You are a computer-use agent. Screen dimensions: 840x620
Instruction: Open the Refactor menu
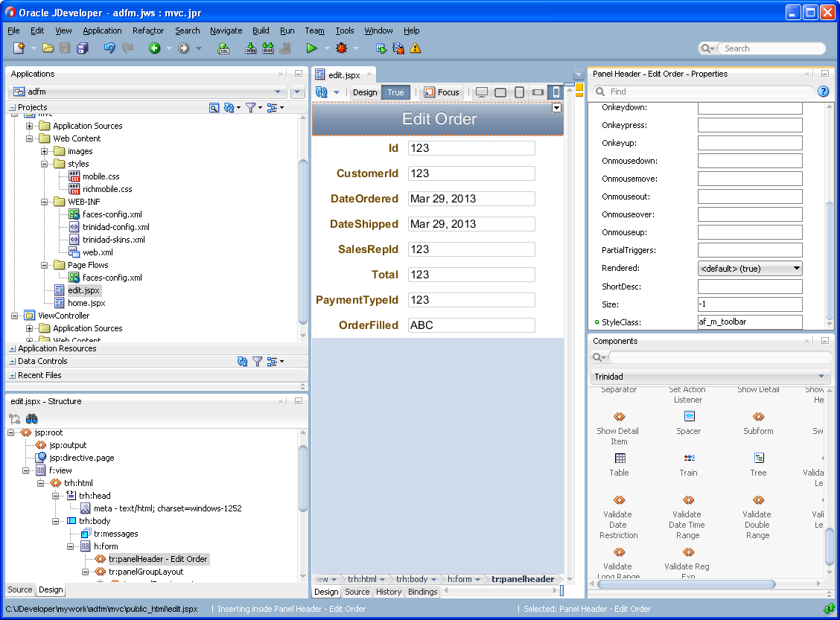[x=148, y=31]
